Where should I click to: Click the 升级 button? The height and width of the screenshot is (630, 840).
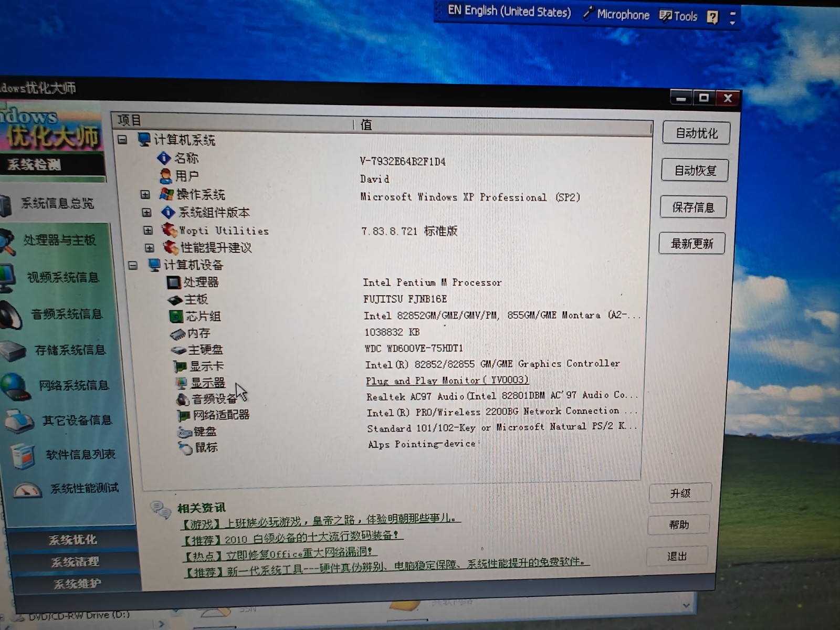680,493
